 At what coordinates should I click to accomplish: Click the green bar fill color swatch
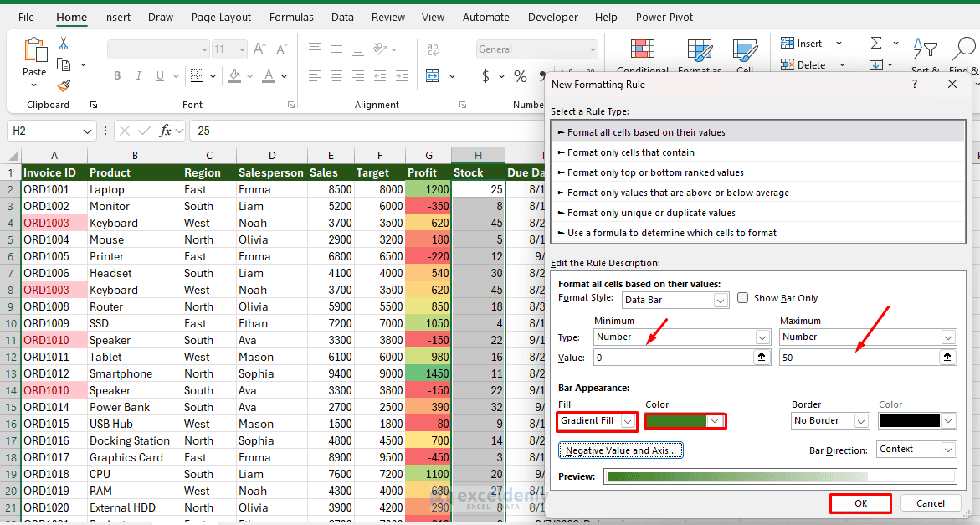(676, 421)
